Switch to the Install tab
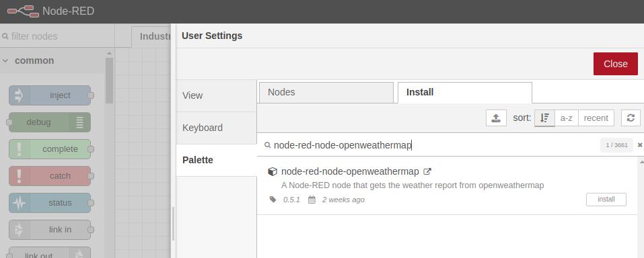The image size is (644, 258). point(465,92)
